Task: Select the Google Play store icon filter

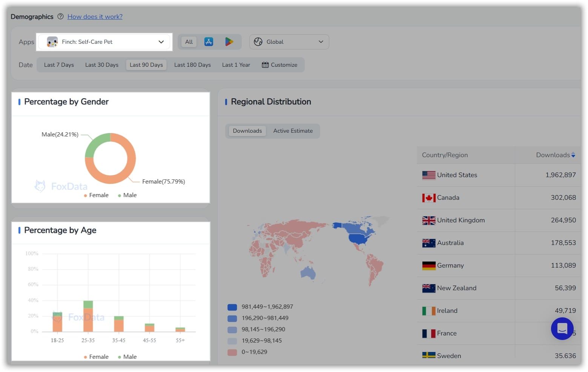Action: click(229, 42)
